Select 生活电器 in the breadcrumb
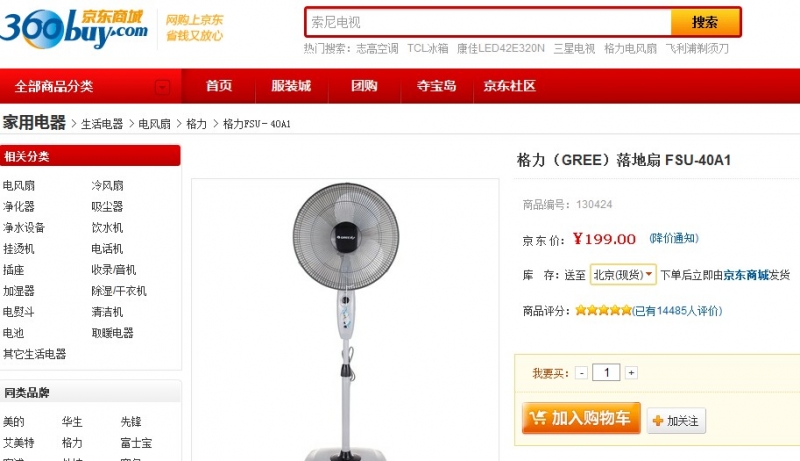The width and height of the screenshot is (800, 461). (x=102, y=124)
